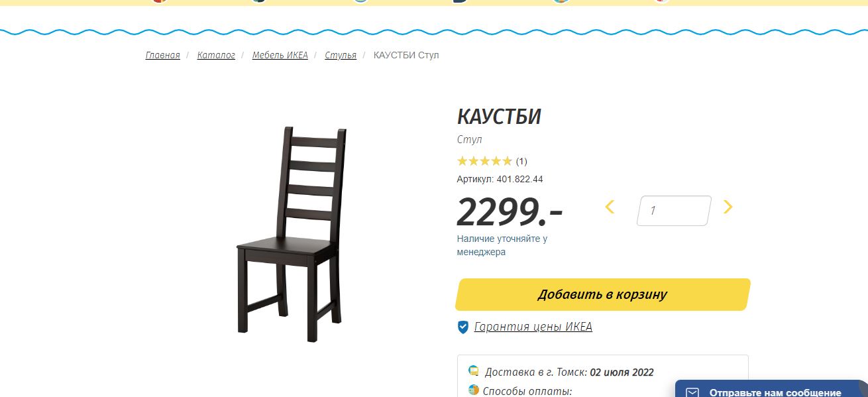Click the delivery date 02 июля 2022
This screenshot has width=868, height=397.
click(x=622, y=372)
